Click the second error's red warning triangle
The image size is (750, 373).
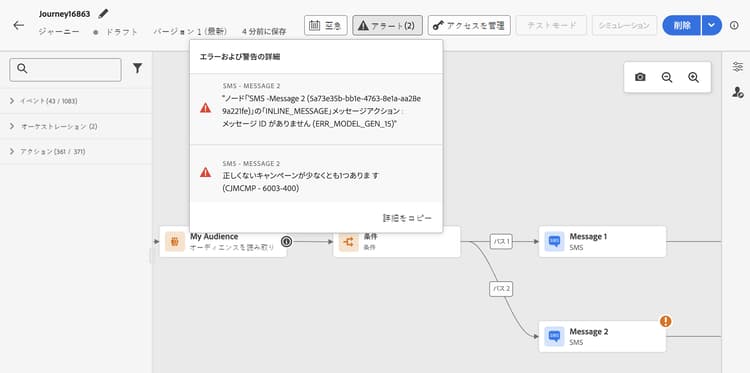205,172
